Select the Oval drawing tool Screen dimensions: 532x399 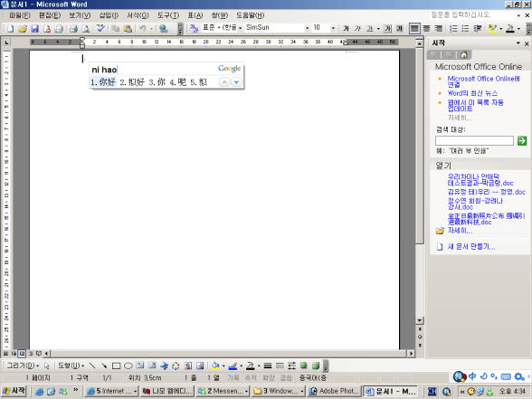pos(128,366)
